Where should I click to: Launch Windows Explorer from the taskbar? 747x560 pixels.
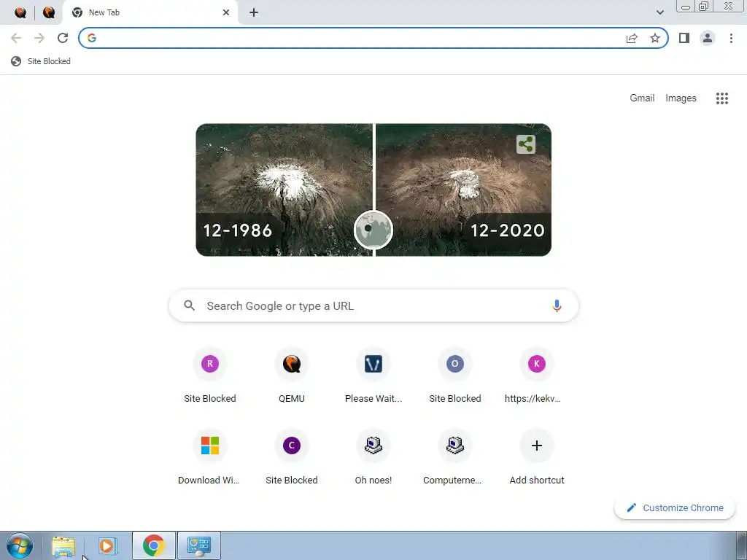coord(63,546)
